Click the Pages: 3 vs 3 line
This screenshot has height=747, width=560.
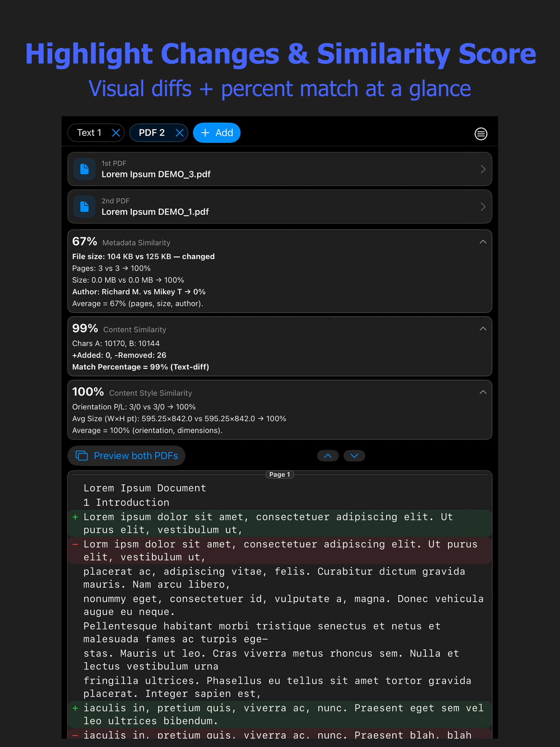click(x=112, y=268)
